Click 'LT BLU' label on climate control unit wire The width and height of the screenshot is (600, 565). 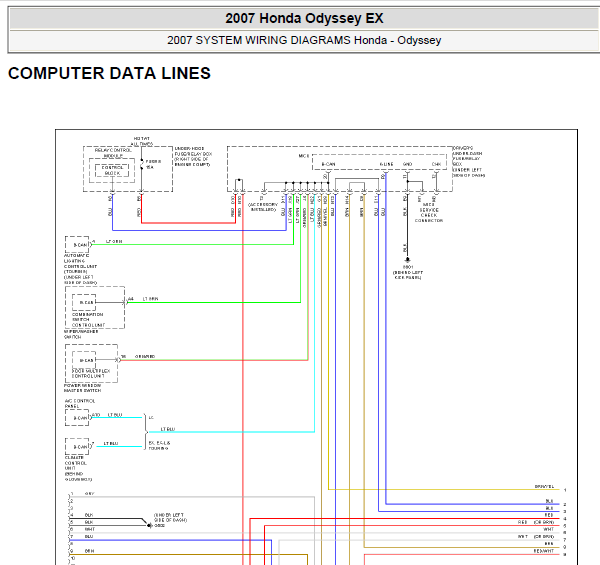[111, 443]
